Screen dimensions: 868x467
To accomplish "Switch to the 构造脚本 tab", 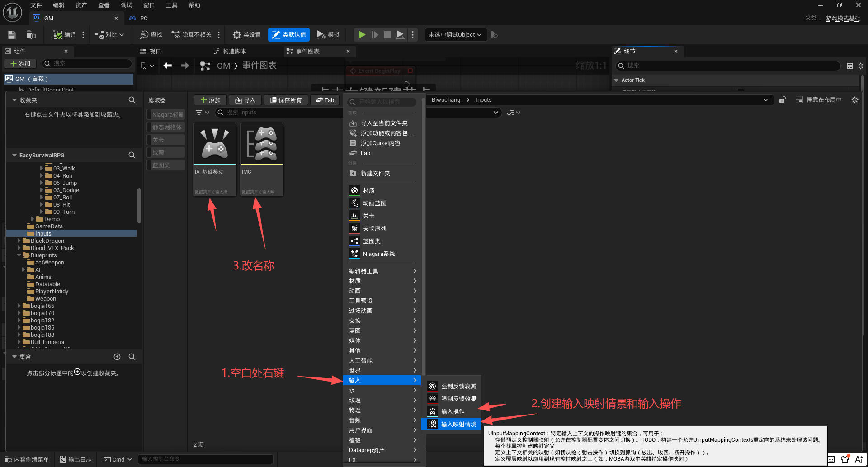I will (x=231, y=51).
